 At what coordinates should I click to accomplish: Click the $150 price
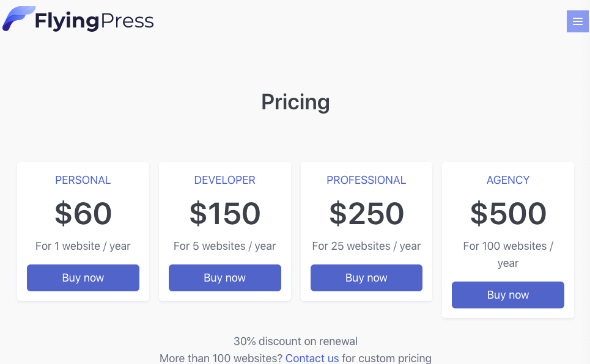(x=224, y=214)
